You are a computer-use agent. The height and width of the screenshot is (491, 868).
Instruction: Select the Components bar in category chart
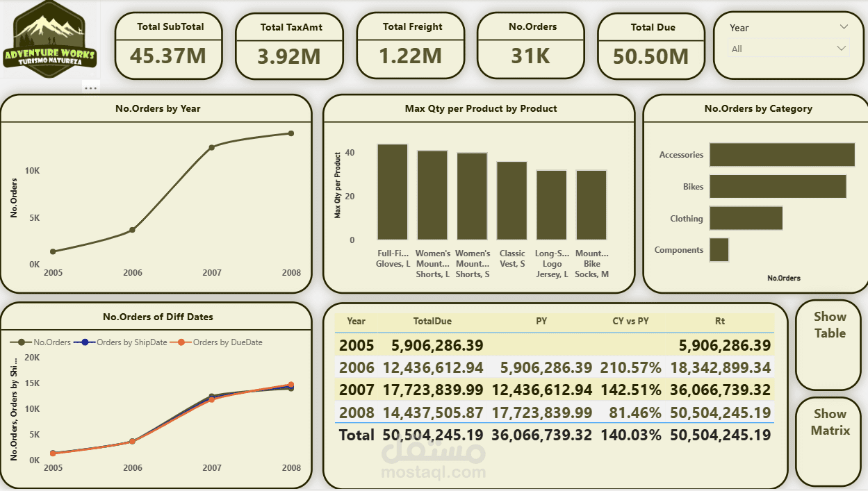(718, 249)
